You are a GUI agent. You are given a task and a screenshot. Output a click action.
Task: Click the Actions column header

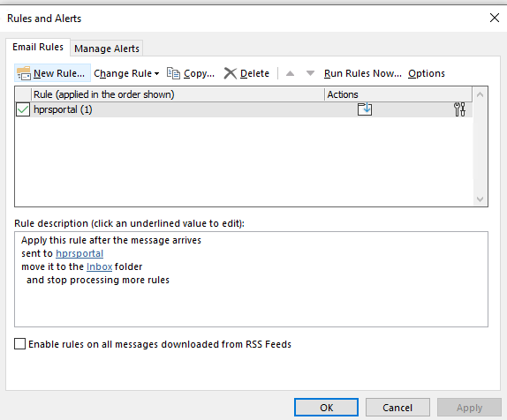pos(398,94)
